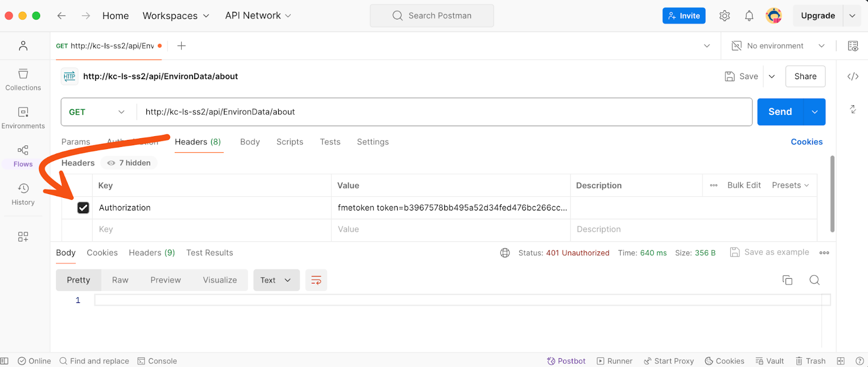Open the GET method dropdown
Image resolution: width=868 pixels, height=367 pixels.
pyautogui.click(x=97, y=112)
